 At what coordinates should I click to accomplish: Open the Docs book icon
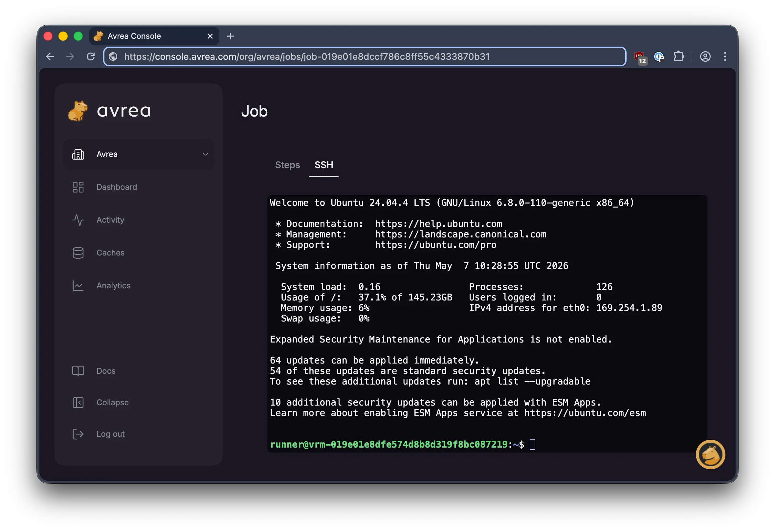78,371
